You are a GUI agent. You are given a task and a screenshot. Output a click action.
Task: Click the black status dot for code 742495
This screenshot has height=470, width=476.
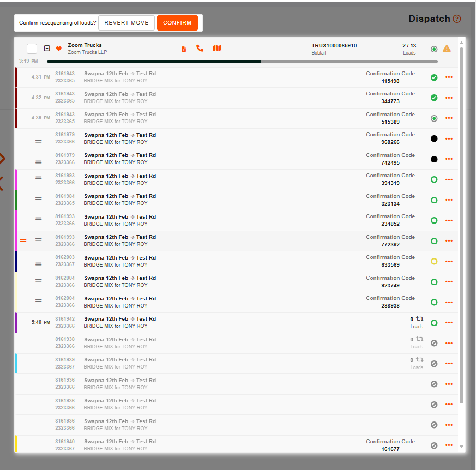coord(434,159)
